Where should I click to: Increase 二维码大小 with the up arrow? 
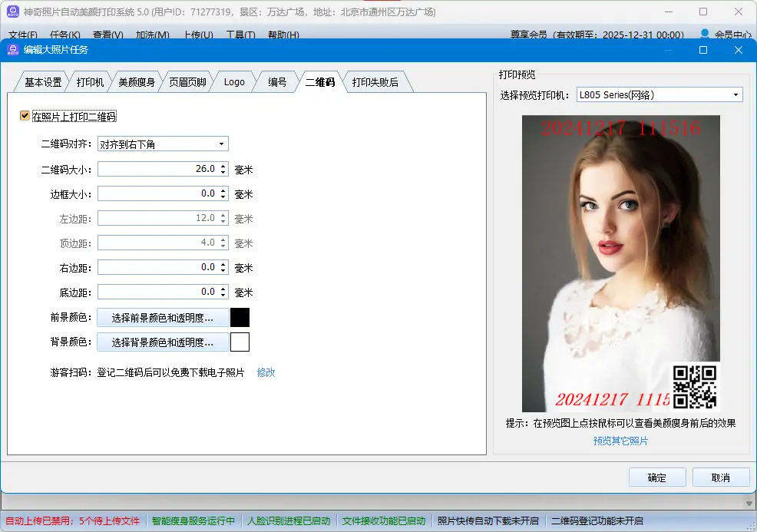[x=223, y=166]
